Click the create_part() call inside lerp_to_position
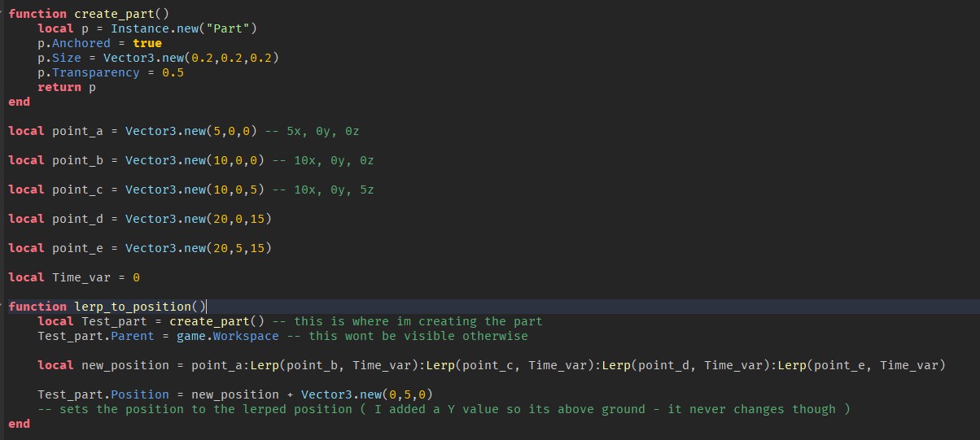Screen dimensions: 980x440 point(217,321)
